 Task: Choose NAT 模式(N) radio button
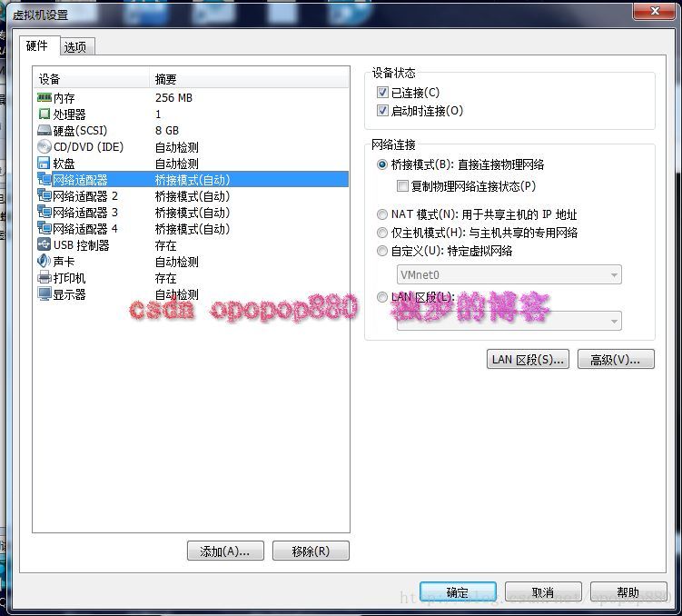coord(382,214)
